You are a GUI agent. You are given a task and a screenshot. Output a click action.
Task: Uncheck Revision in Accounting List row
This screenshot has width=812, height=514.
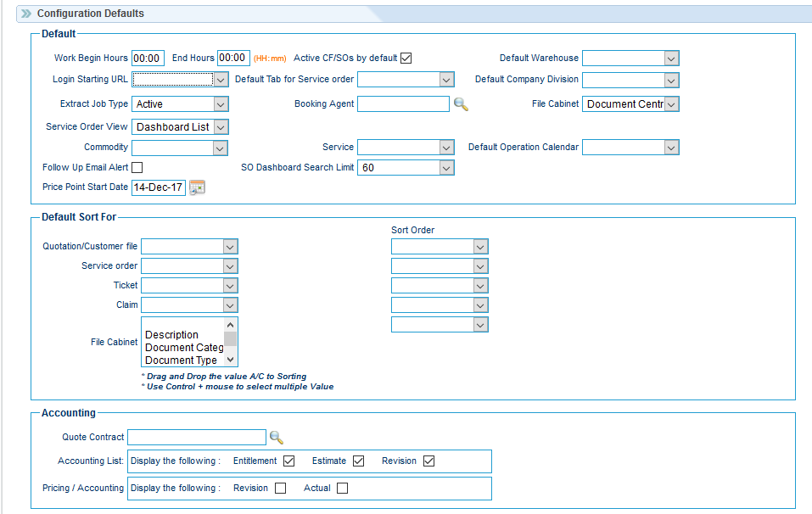428,461
